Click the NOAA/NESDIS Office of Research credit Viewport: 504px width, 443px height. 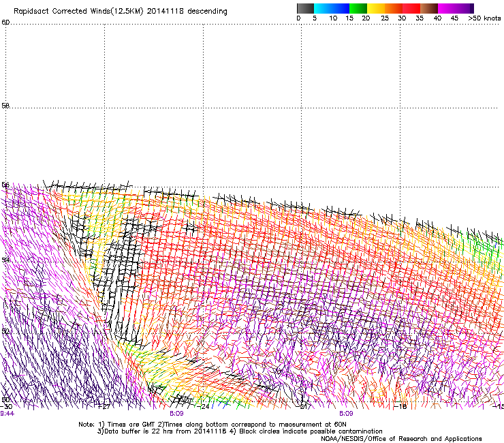401,439
